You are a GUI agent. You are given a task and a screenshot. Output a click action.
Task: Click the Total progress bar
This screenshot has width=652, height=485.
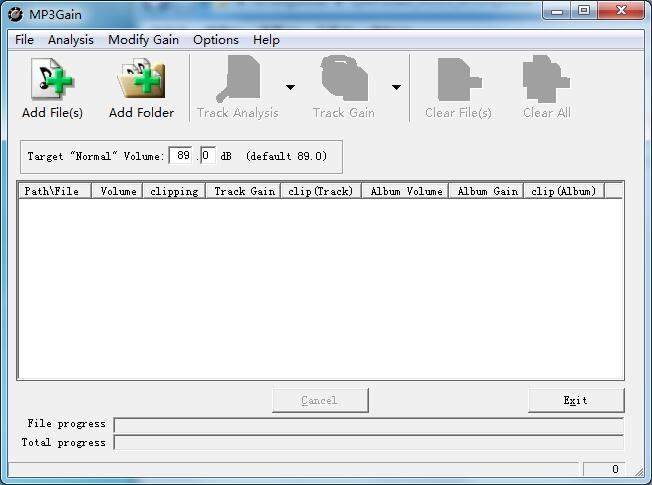369,442
